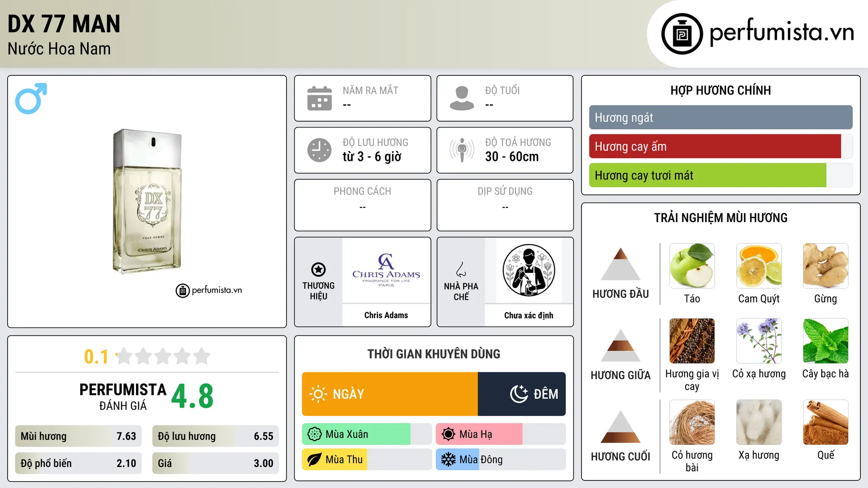
Task: Click the sillage icon for Độ toả hương
Action: click(462, 150)
